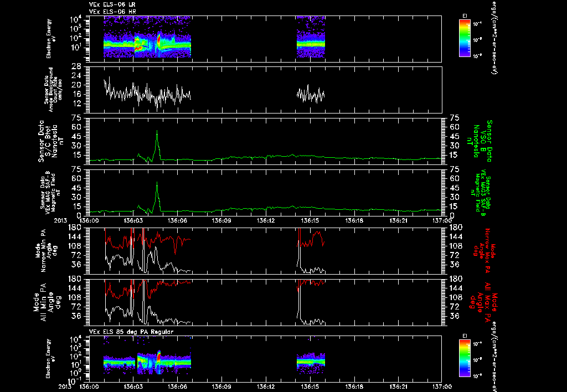This screenshot has width=567, height=392.
Task: Click the green 'VSO B Nanotesla' axis label
Action: pyautogui.click(x=479, y=141)
